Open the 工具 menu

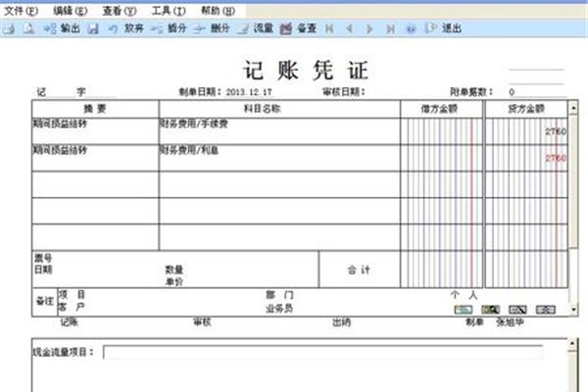169,11
